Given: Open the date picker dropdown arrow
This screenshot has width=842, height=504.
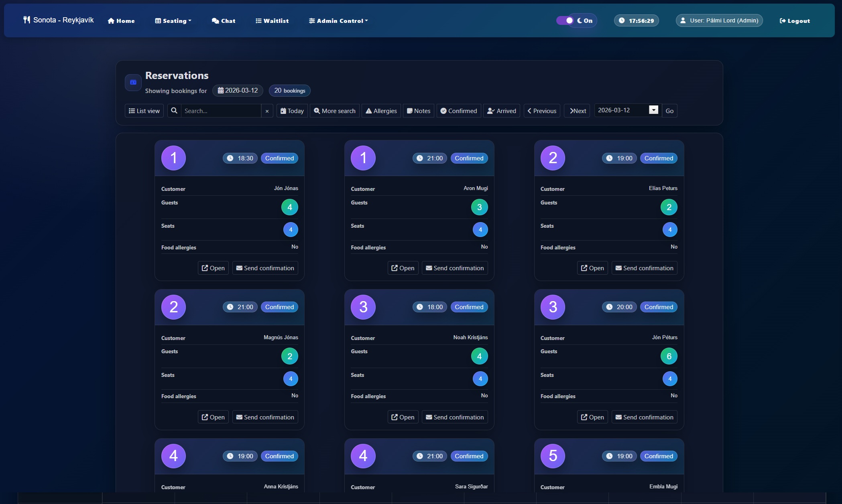Looking at the screenshot, I should pyautogui.click(x=653, y=110).
